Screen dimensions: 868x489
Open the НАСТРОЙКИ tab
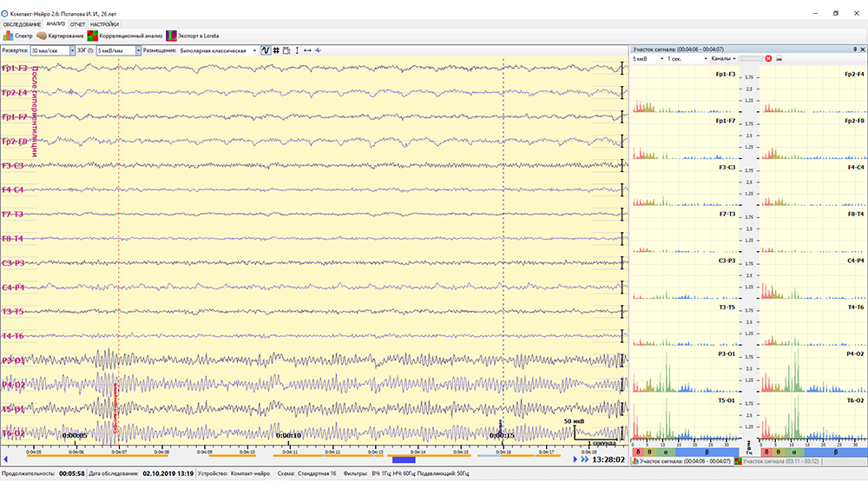coord(104,24)
